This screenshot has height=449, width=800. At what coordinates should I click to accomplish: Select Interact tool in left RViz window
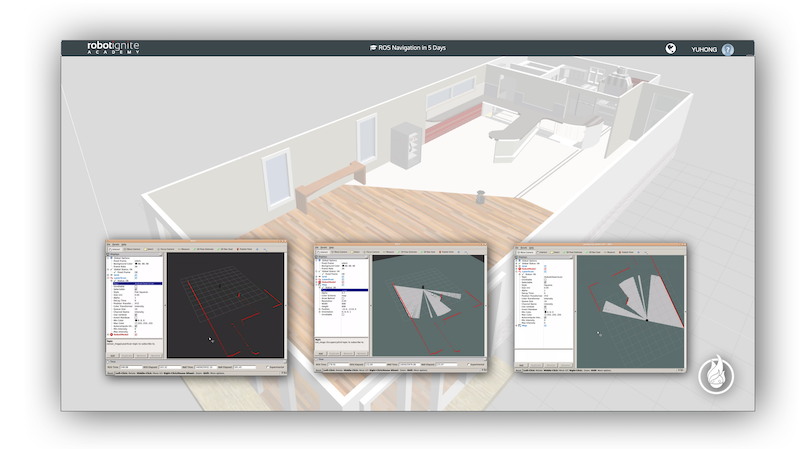click(115, 249)
